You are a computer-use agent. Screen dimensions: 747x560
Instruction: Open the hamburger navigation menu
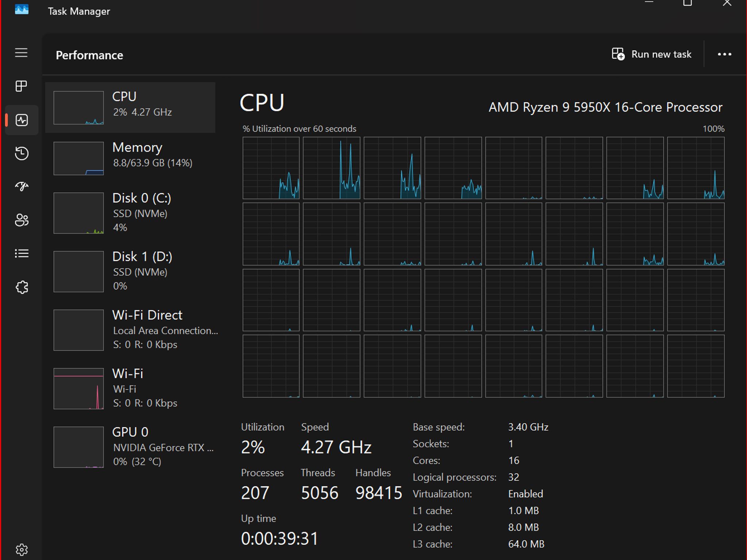tap(21, 53)
